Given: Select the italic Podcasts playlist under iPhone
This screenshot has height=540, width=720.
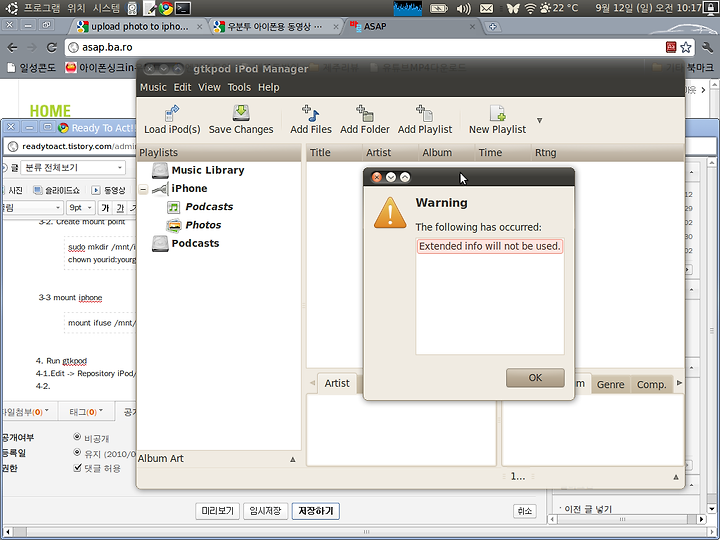Looking at the screenshot, I should 209,207.
